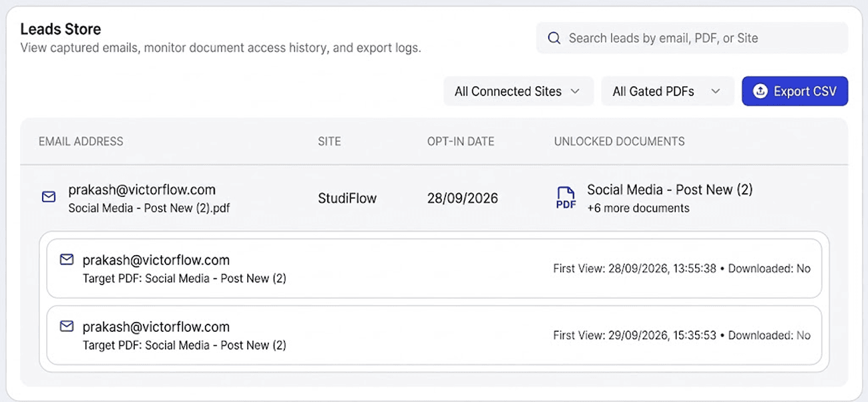868x402 pixels.
Task: Click 'First View: 29/09/2026, 15:35:53' text
Action: (634, 335)
